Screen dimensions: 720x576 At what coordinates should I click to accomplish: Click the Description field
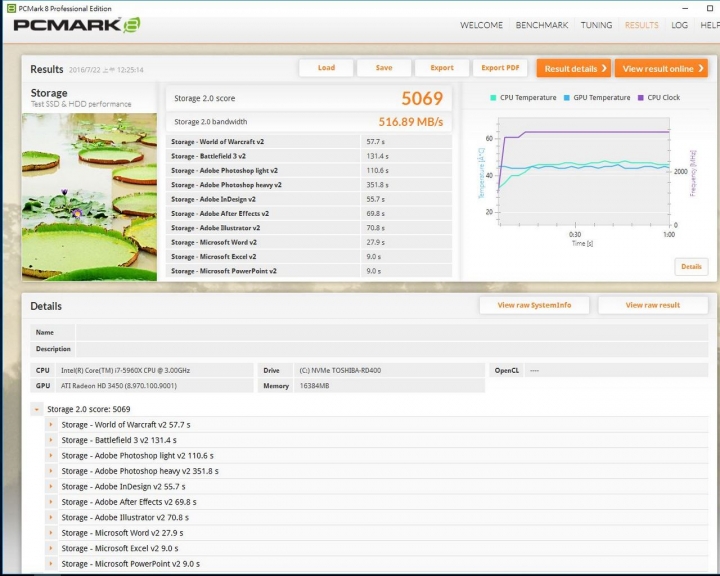click(392, 349)
